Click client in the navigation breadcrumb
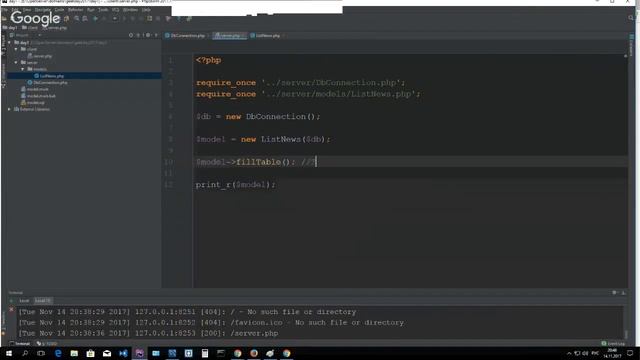 coord(30,28)
